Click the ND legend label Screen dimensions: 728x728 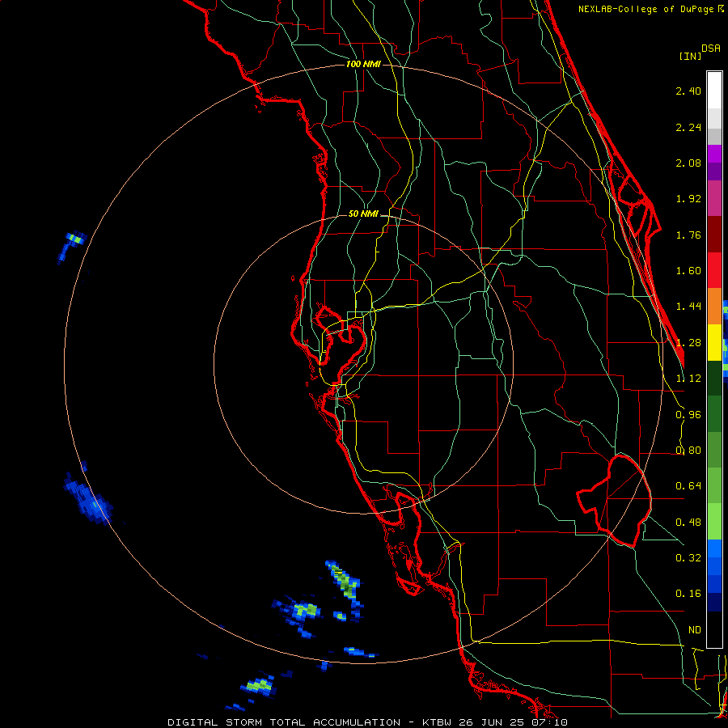pyautogui.click(x=695, y=630)
